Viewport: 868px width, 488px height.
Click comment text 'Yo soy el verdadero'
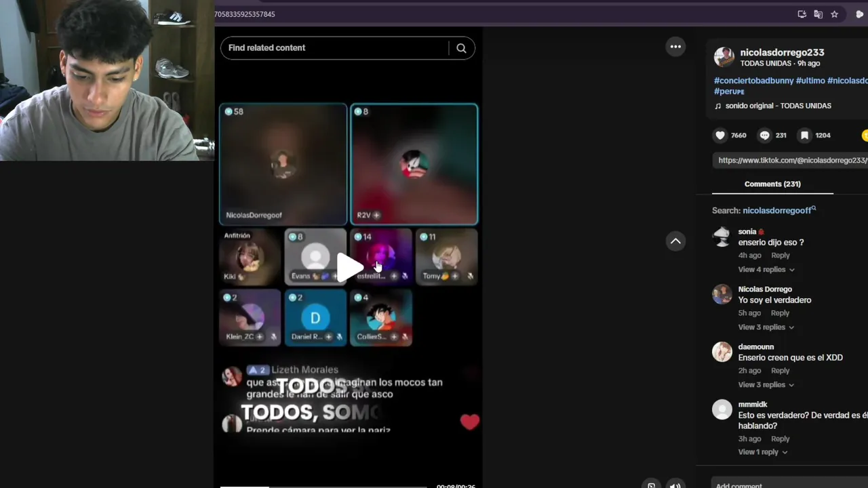tap(774, 300)
